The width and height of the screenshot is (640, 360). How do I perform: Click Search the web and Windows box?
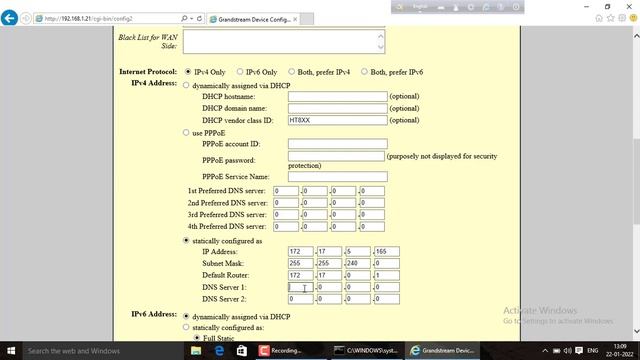point(102,351)
